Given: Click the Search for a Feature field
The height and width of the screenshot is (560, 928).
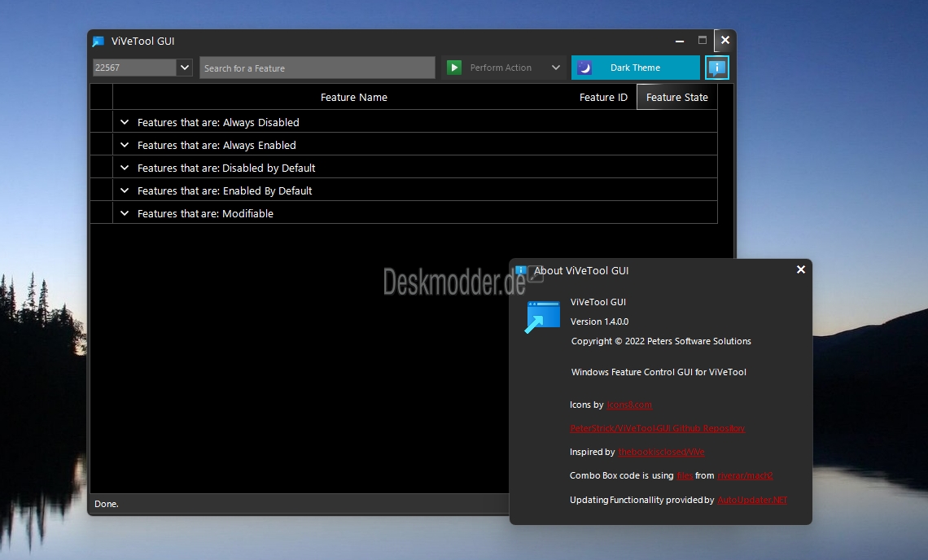Looking at the screenshot, I should coord(317,68).
